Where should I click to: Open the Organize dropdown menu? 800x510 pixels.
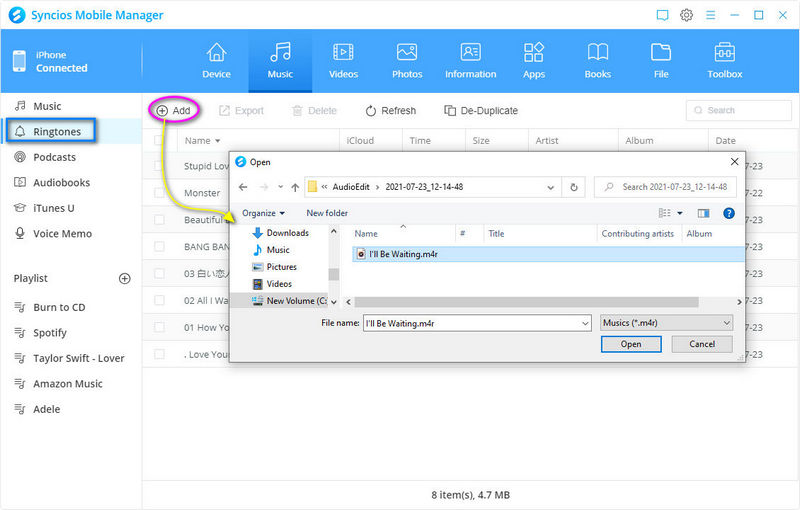click(x=263, y=213)
